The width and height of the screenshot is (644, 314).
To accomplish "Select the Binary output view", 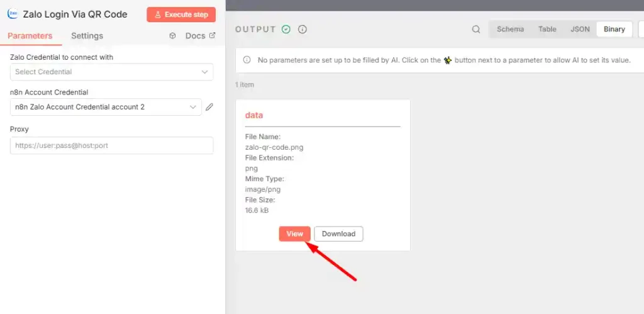I will coord(614,29).
